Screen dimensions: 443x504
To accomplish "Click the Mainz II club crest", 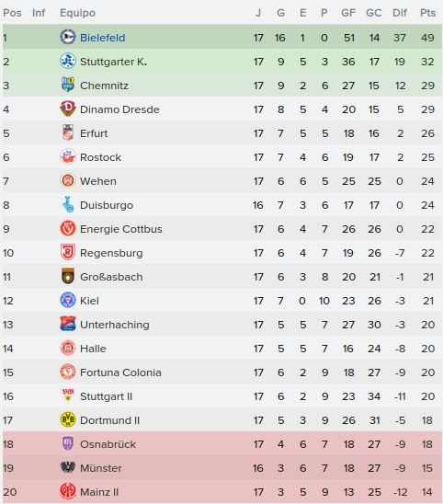I will [68, 491].
